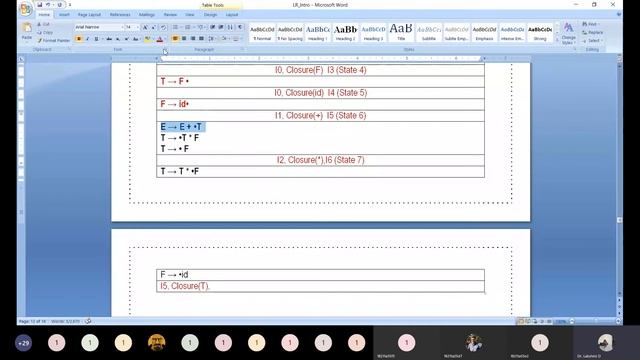Open the Select dropdown in Editing

[592, 41]
